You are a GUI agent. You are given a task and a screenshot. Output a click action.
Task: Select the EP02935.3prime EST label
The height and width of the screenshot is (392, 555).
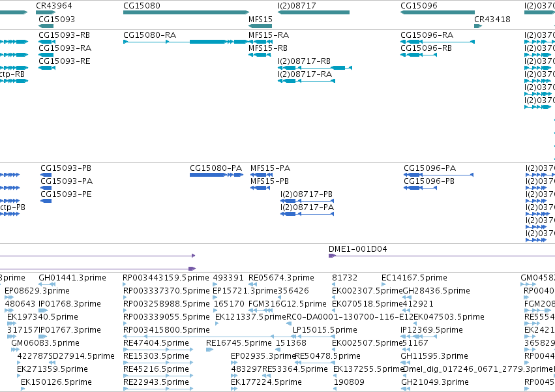tap(263, 356)
